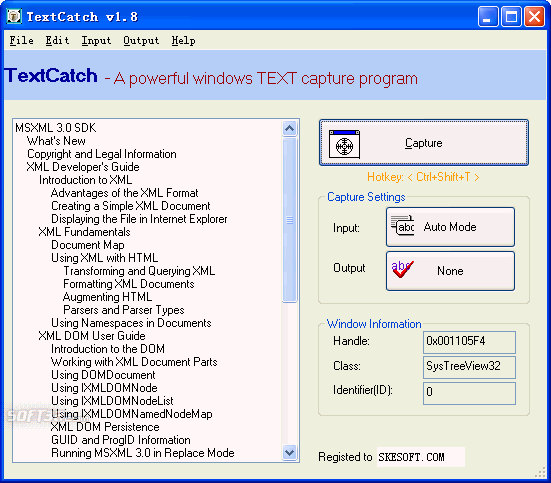Select 'Running MSXML 3.0 in Replace Mode'

click(x=143, y=453)
